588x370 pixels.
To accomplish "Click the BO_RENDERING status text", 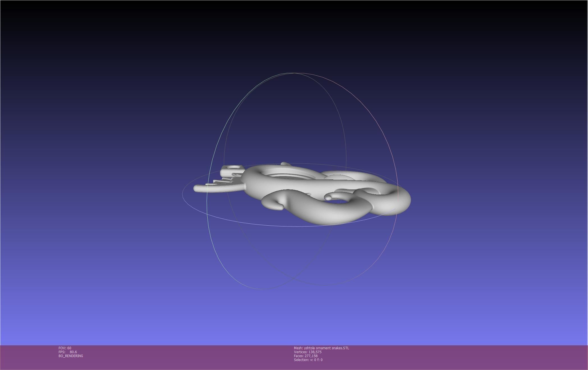I will click(71, 356).
